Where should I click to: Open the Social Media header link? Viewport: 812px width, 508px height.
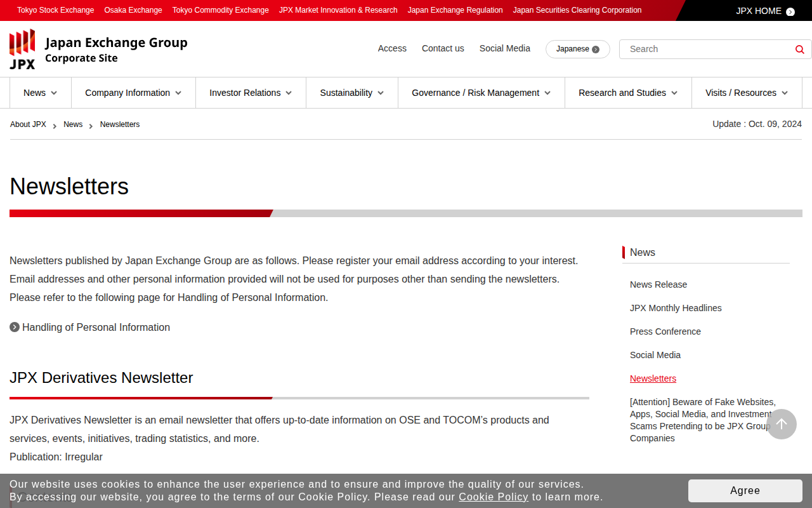505,48
